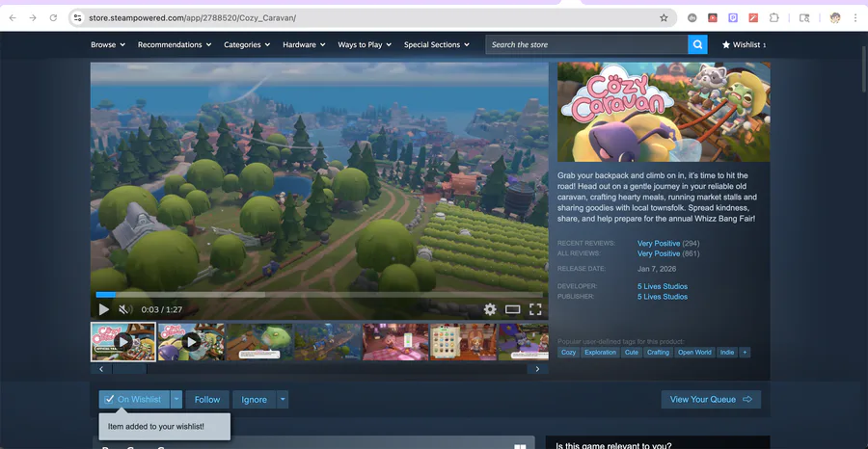The width and height of the screenshot is (868, 449).
Task: Reload the Steam store page
Action: [x=53, y=17]
